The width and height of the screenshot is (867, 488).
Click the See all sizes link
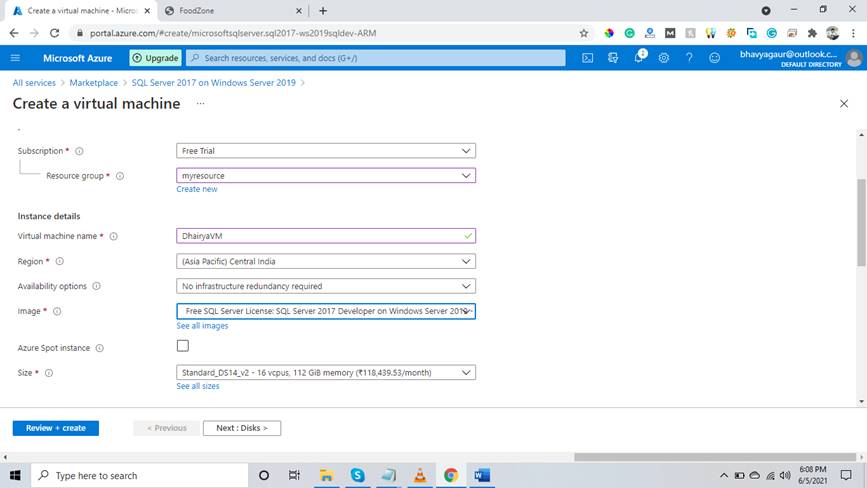(198, 386)
